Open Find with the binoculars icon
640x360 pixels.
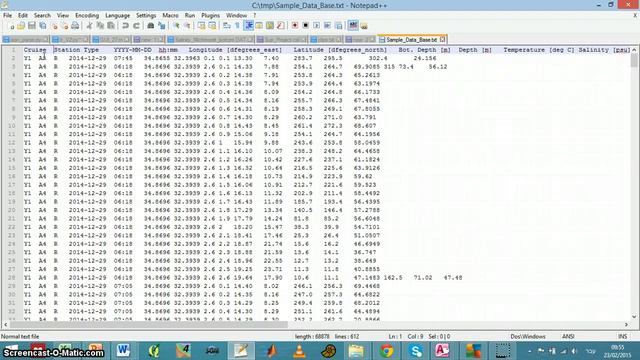pos(151,26)
